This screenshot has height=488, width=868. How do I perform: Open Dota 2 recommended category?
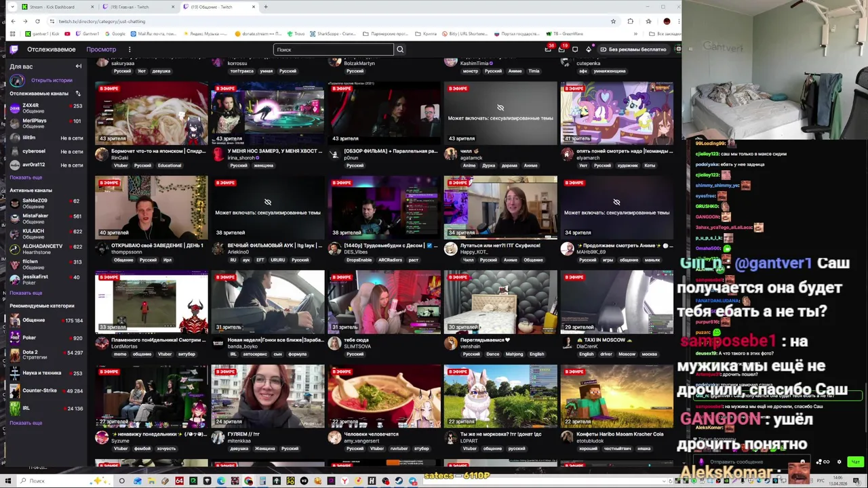[x=45, y=355]
